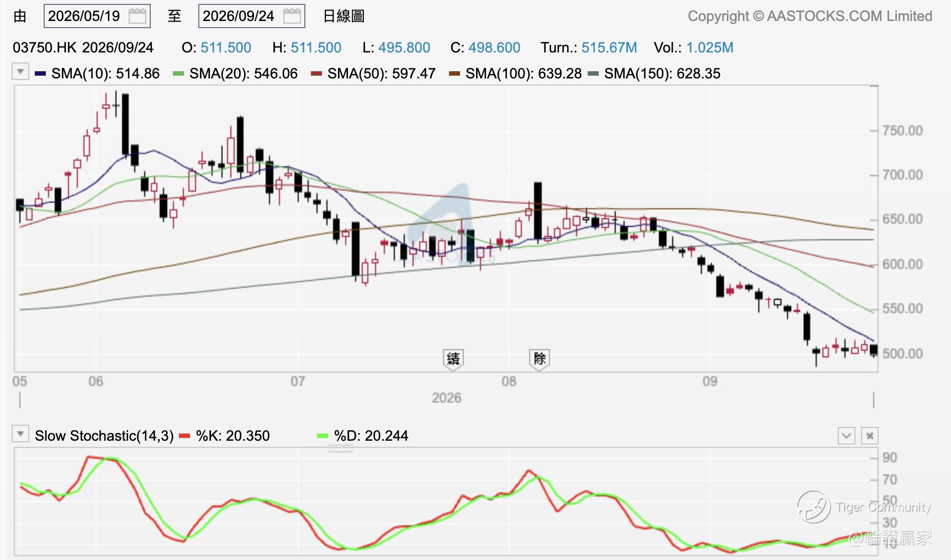Click the SMA(20) green color swatch
The width and height of the screenshot is (951, 560).
(178, 73)
